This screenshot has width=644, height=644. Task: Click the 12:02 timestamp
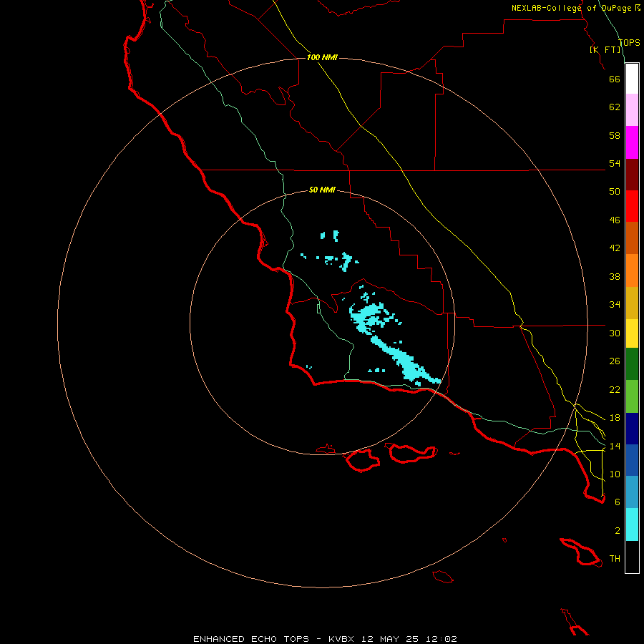point(441,639)
